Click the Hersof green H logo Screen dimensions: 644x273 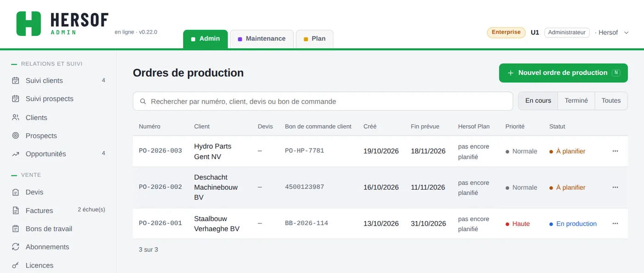(x=29, y=23)
